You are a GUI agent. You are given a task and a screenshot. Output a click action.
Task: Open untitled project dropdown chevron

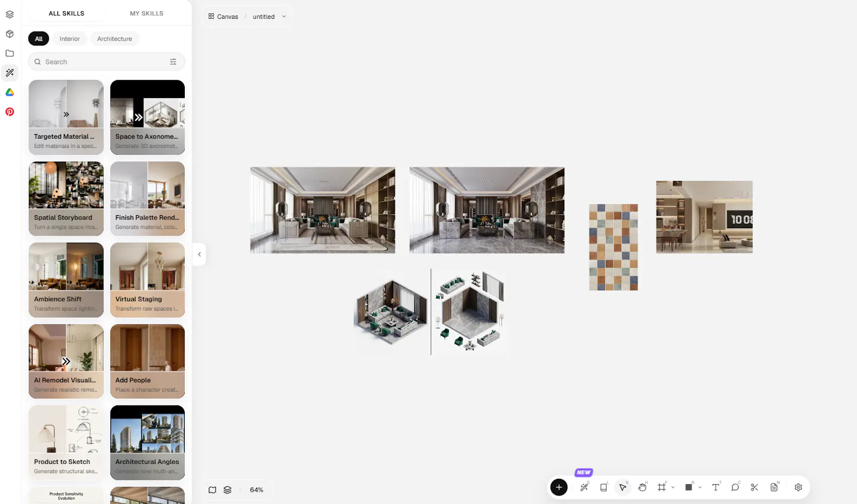coord(284,17)
